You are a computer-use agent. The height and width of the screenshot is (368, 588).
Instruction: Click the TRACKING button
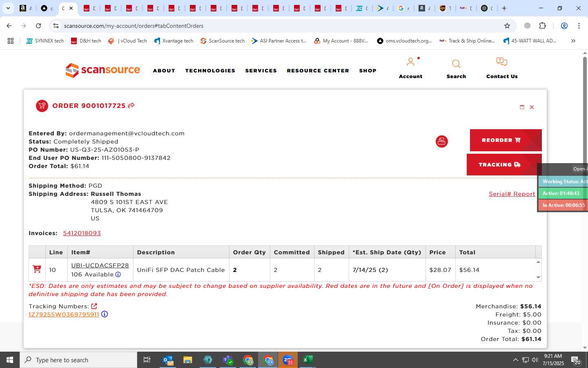coord(504,165)
